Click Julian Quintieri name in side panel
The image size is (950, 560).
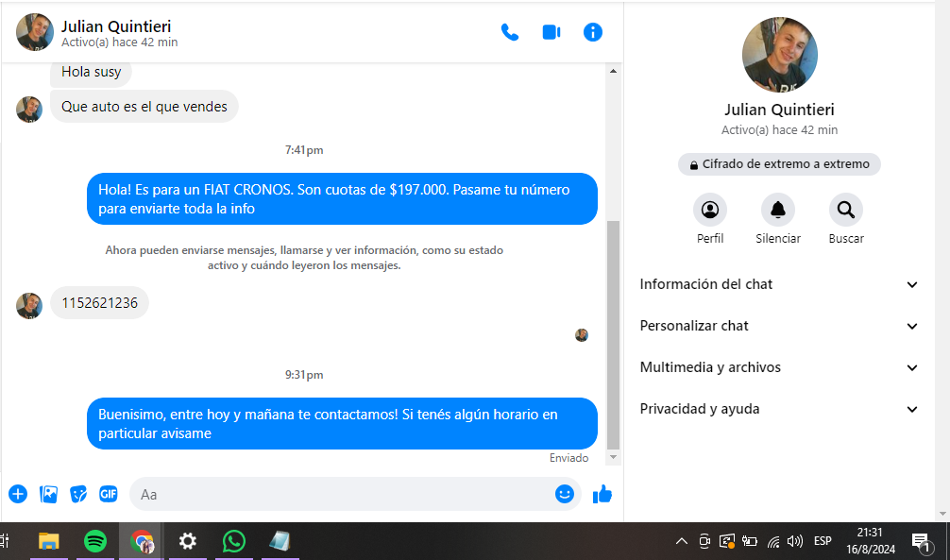779,110
